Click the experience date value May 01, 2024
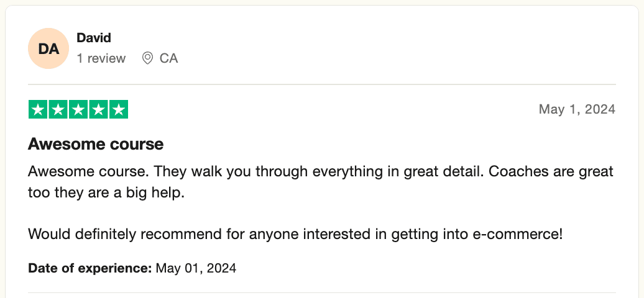This screenshot has height=298, width=644. point(196,269)
